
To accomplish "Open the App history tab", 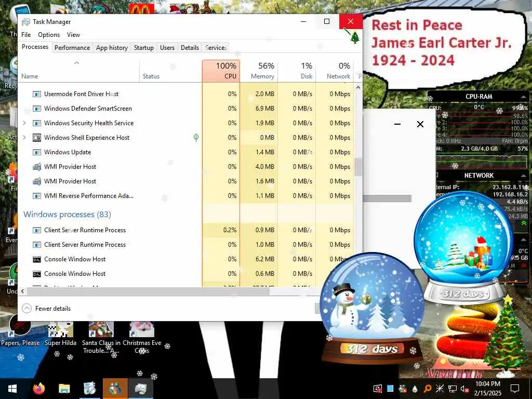I will [112, 48].
